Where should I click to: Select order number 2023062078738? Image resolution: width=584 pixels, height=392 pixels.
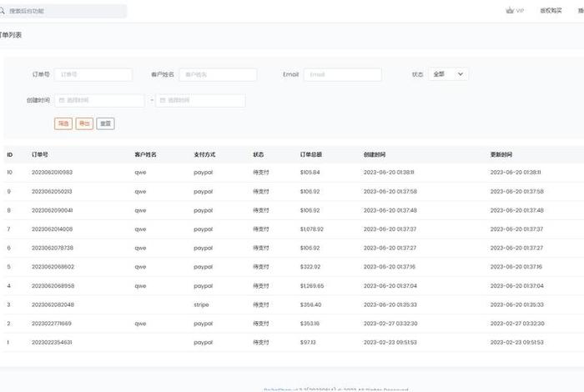coord(53,248)
